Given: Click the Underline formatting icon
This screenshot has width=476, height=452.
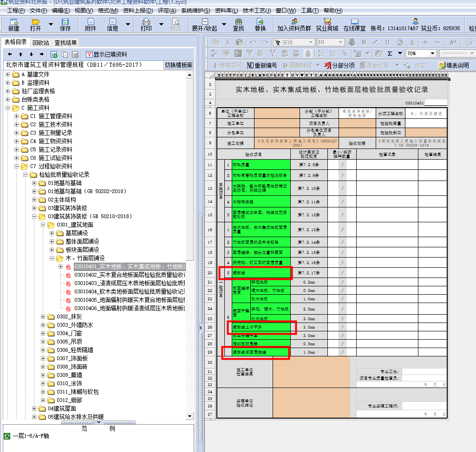Looking at the screenshot, I should click(x=388, y=42).
